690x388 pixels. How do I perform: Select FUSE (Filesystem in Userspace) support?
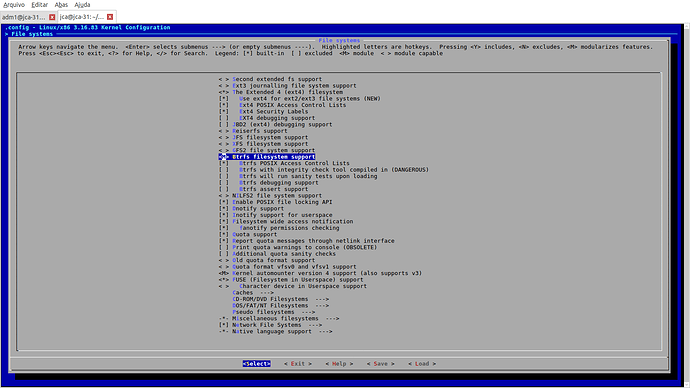pyautogui.click(x=291, y=279)
